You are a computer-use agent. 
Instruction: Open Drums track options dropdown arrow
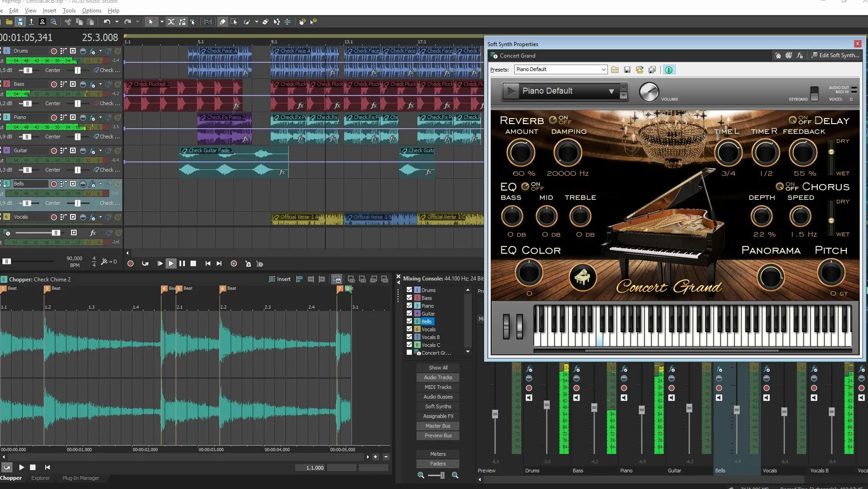[x=101, y=51]
